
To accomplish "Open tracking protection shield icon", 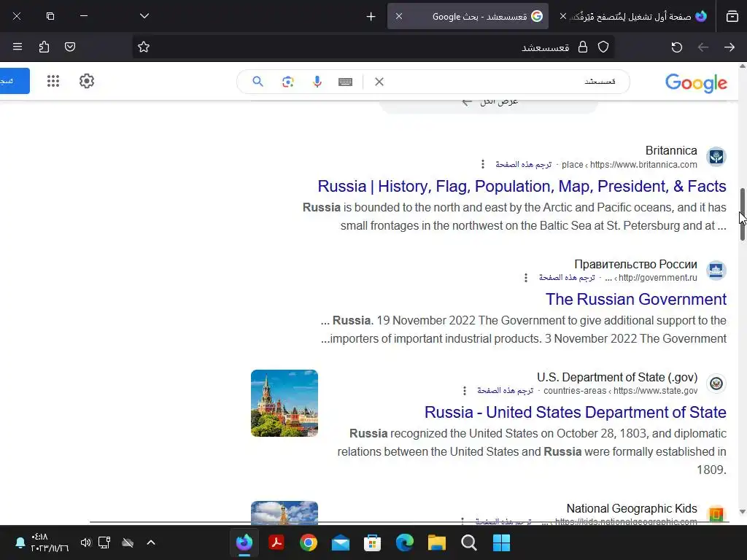I will [603, 47].
